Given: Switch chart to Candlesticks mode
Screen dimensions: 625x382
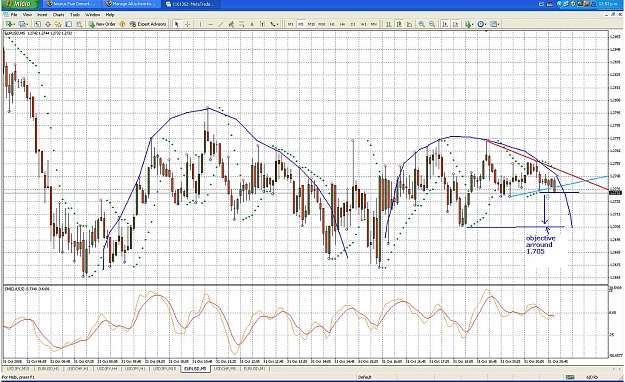Looking at the screenshot, I should click(x=399, y=24).
